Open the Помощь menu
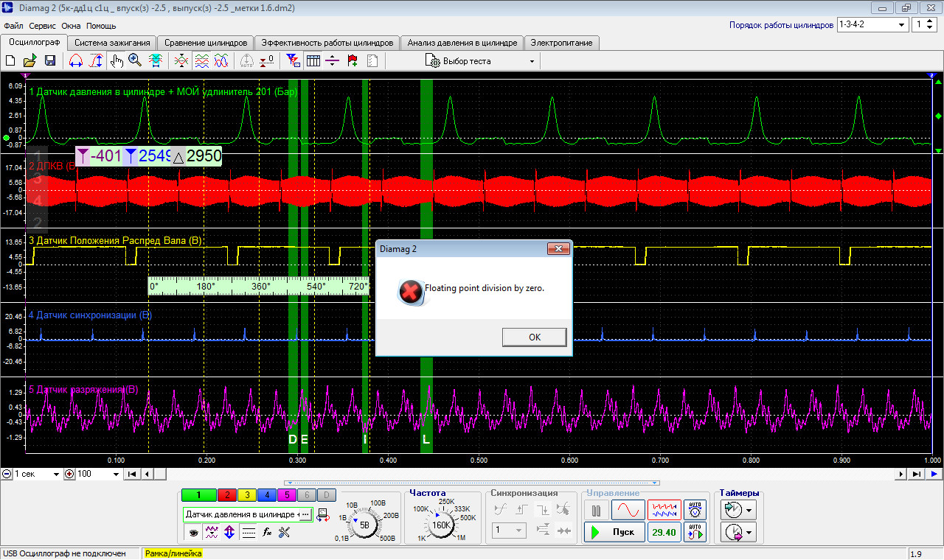 click(101, 26)
